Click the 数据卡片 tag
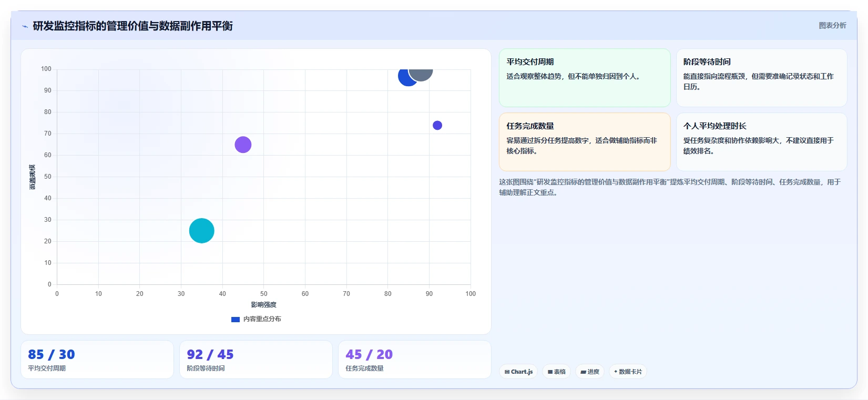Image resolution: width=868 pixels, height=400 pixels. pyautogui.click(x=628, y=372)
